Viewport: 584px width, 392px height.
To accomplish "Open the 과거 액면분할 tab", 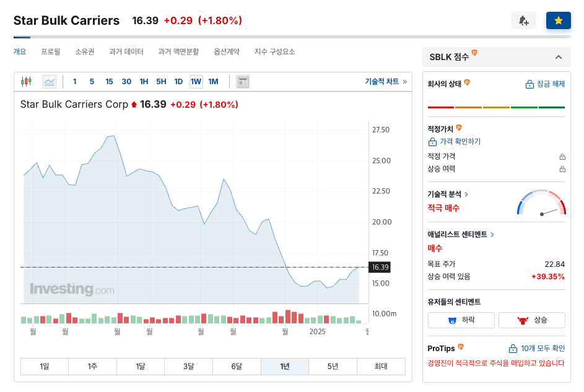I will point(178,52).
